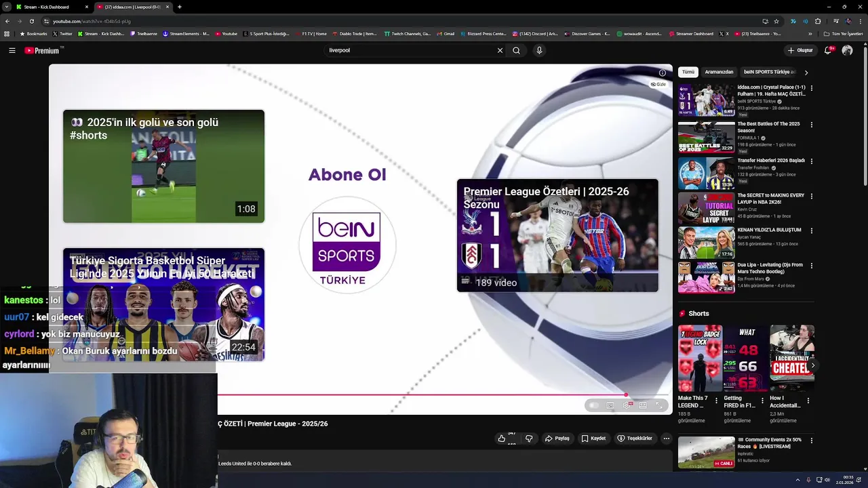Screen dimensions: 868x488
Task: Open the F1 TV | Home bookmark
Action: (311, 33)
